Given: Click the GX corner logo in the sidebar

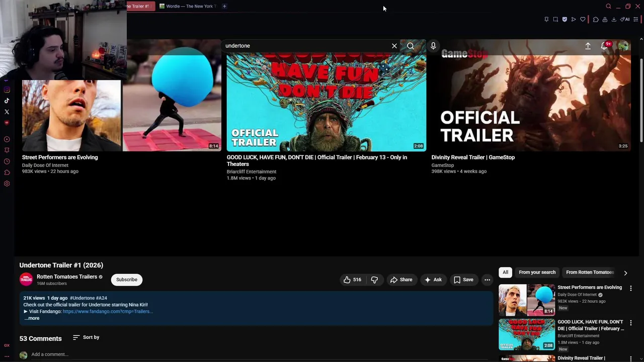Looking at the screenshot, I should point(7,345).
